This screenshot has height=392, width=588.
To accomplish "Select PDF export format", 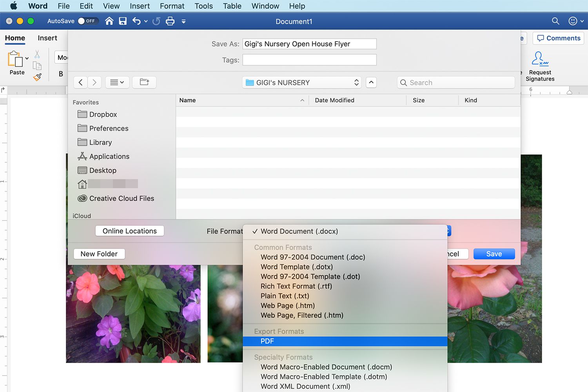I will [345, 341].
